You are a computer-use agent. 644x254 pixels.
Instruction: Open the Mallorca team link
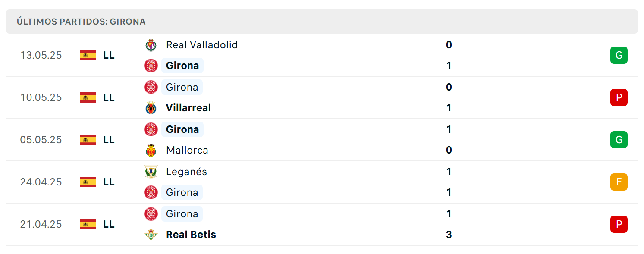[x=187, y=150]
